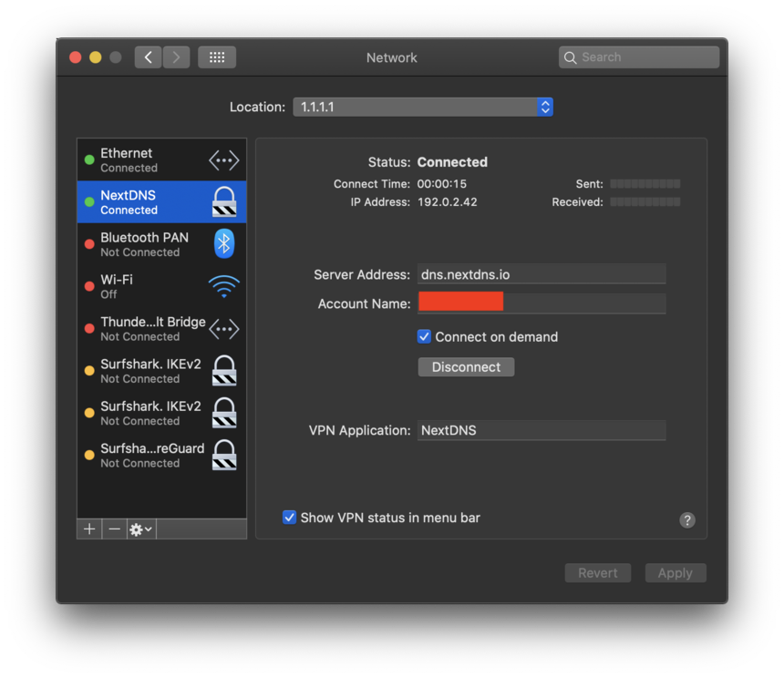The height and width of the screenshot is (678, 784).
Task: Click the Thunderbolt Bridge icon
Action: pyautogui.click(x=223, y=328)
